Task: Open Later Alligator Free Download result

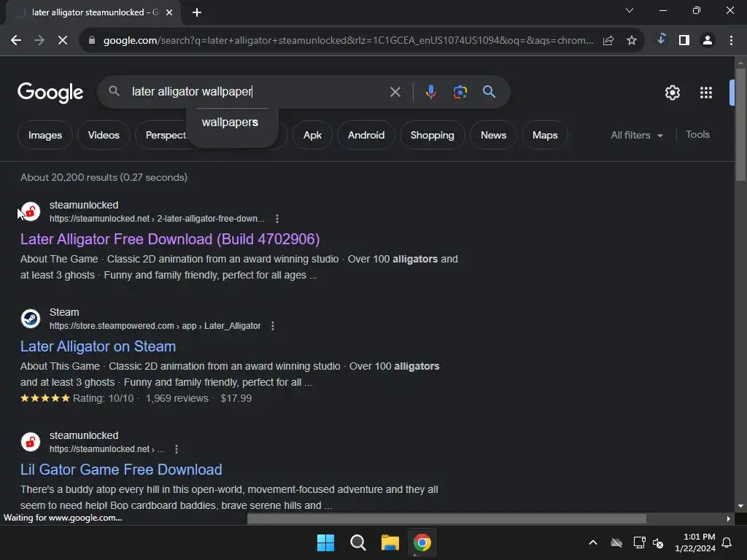Action: 169,239
